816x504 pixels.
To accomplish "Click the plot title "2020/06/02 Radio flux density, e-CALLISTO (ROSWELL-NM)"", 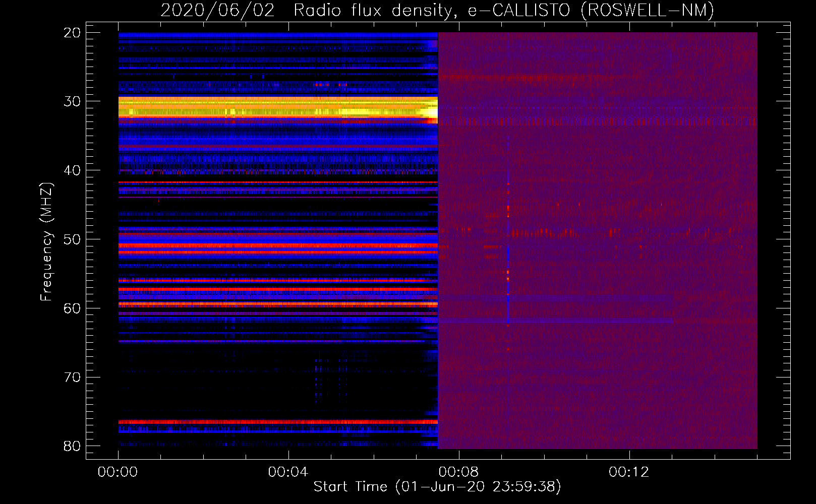I will pyautogui.click(x=437, y=10).
